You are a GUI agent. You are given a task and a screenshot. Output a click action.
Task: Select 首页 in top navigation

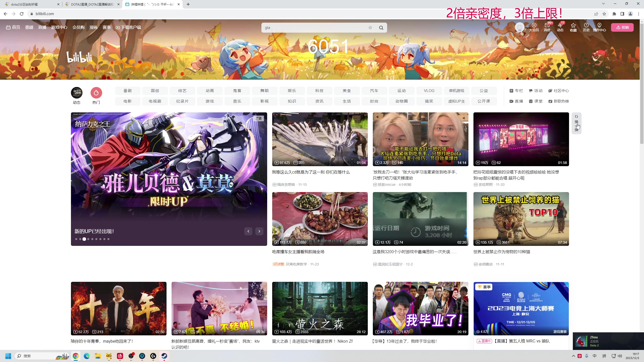tap(13, 27)
